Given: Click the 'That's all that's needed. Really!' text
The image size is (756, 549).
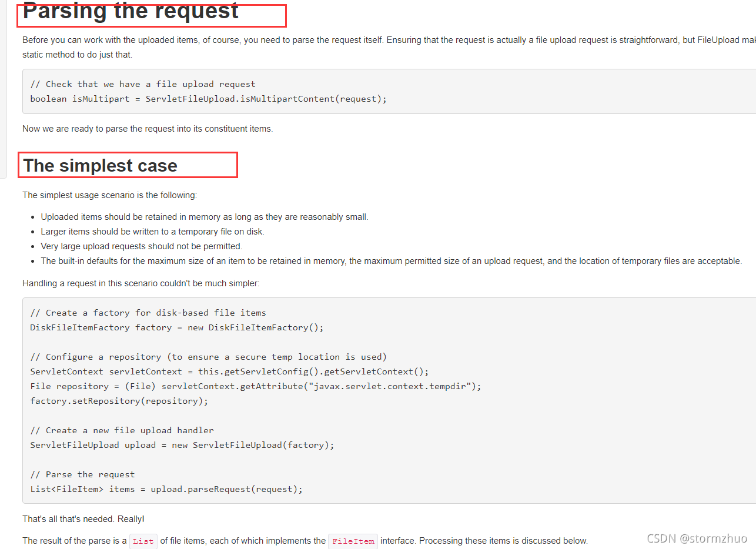Looking at the screenshot, I should pos(83,519).
